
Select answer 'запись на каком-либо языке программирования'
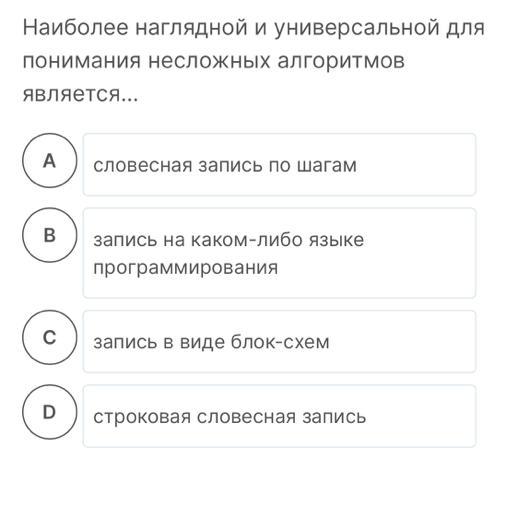pos(279,253)
